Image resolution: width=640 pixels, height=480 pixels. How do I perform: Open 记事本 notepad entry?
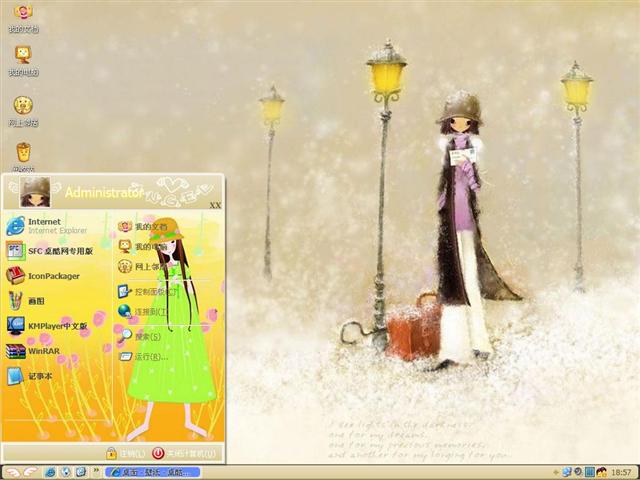pyautogui.click(x=29, y=376)
